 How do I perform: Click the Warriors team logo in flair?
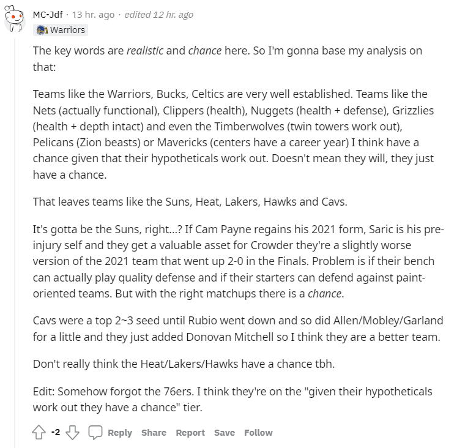coord(41,29)
